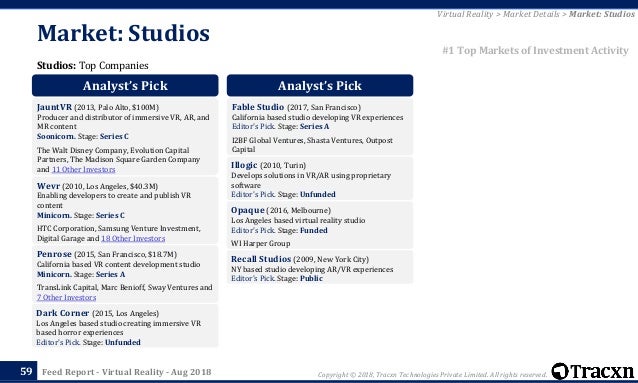Click 'Public' stage in Recall Studios card
The image size is (638, 383).
[x=311, y=278]
